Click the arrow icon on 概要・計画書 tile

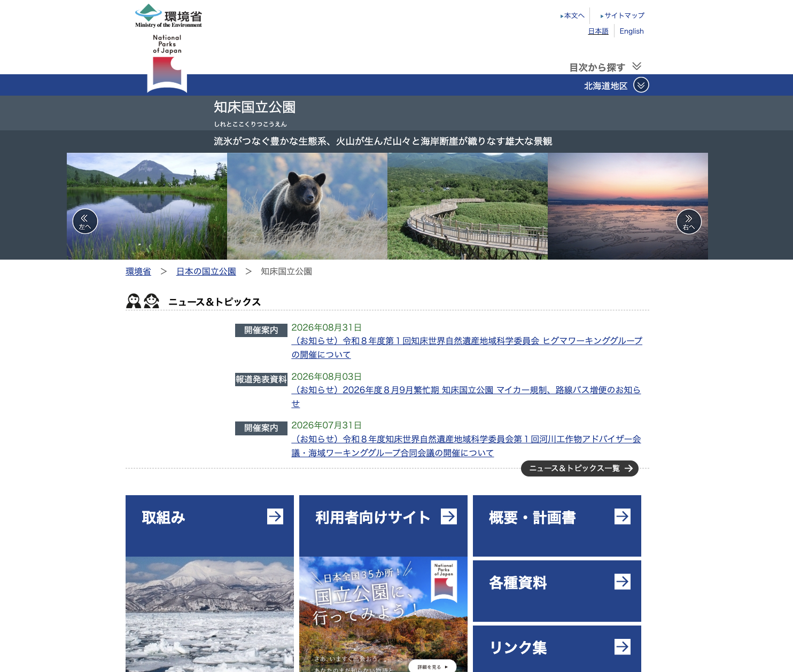click(623, 517)
